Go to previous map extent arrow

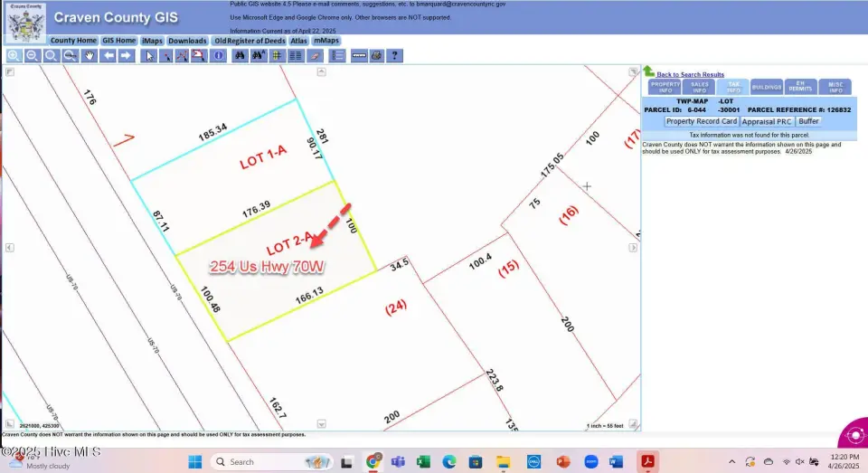(x=108, y=56)
